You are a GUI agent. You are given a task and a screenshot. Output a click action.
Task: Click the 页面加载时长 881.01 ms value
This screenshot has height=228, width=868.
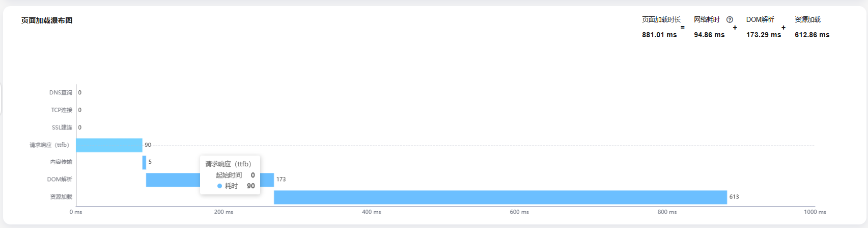tap(659, 35)
